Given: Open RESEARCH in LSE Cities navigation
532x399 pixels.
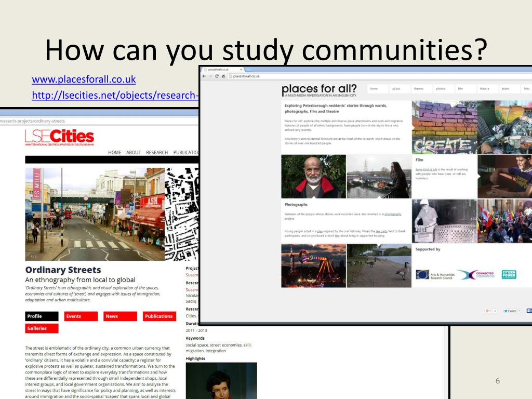Looking at the screenshot, I should click(157, 152).
